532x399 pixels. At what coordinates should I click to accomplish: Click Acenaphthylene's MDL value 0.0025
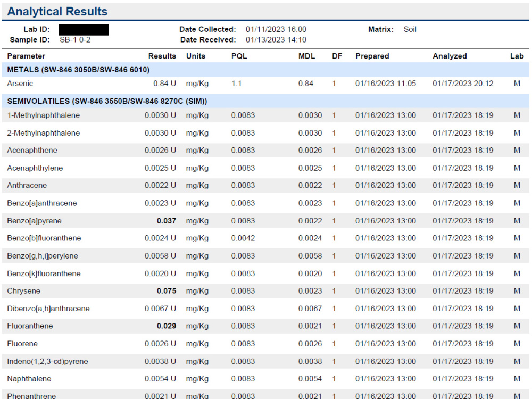(x=310, y=168)
